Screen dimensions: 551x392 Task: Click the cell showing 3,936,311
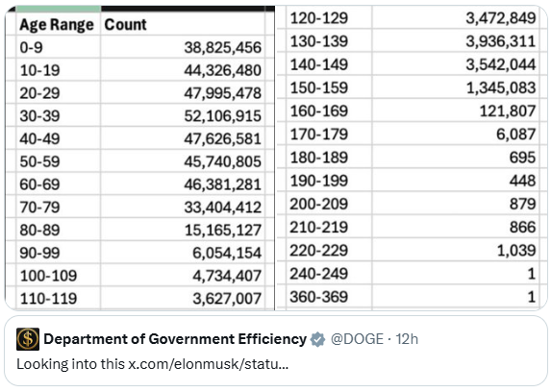[456, 41]
